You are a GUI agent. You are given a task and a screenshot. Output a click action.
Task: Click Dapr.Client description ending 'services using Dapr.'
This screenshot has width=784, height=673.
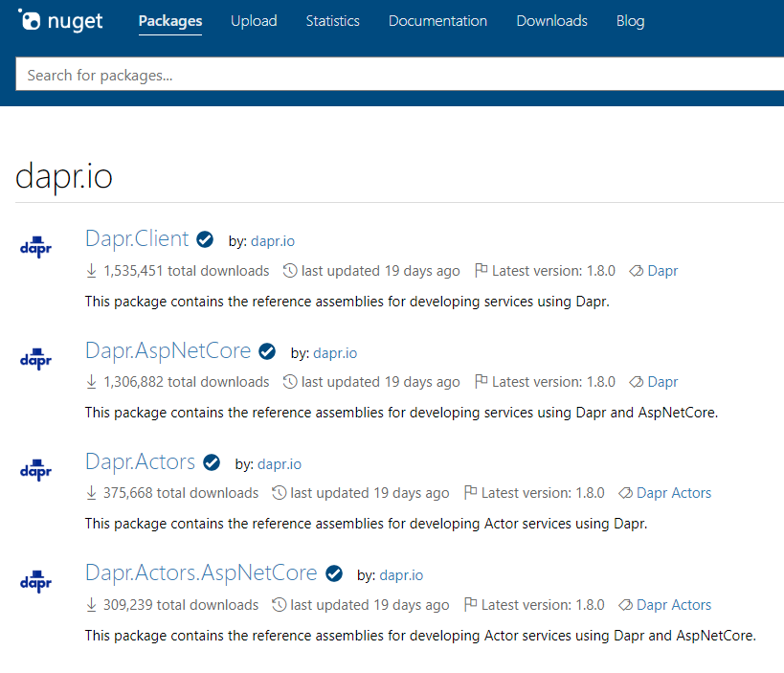pos(347,302)
